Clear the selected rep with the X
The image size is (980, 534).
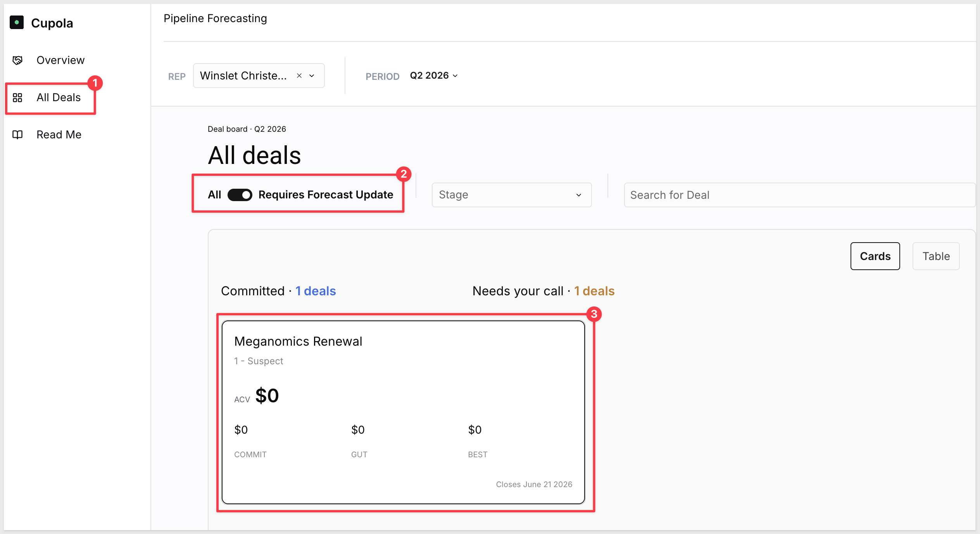299,76
